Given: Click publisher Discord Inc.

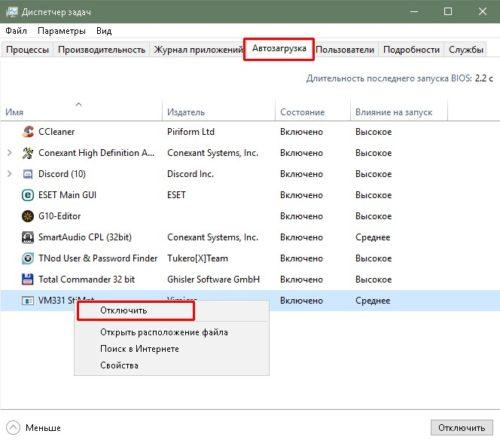Looking at the screenshot, I should 190,174.
